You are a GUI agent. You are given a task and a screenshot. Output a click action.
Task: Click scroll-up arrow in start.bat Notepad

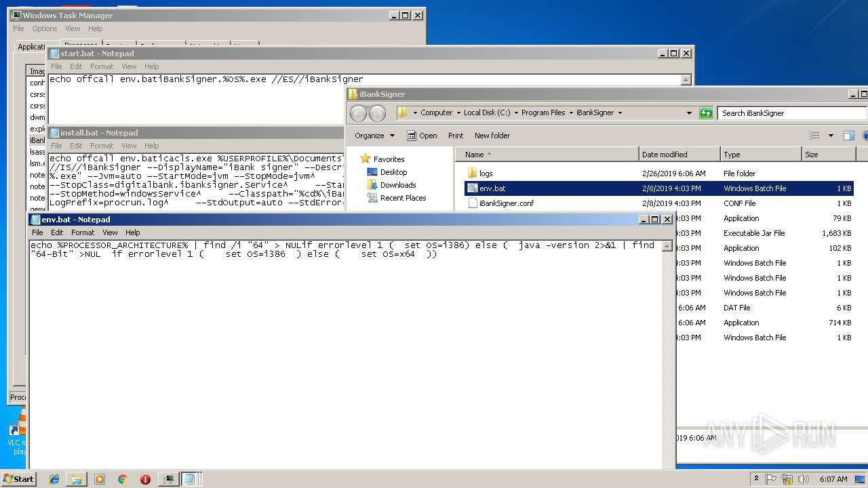pos(686,80)
